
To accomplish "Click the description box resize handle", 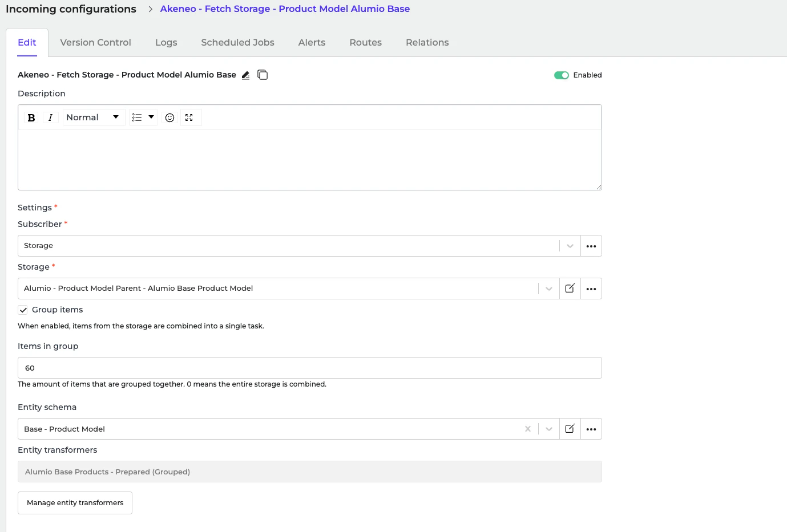I will coord(599,187).
